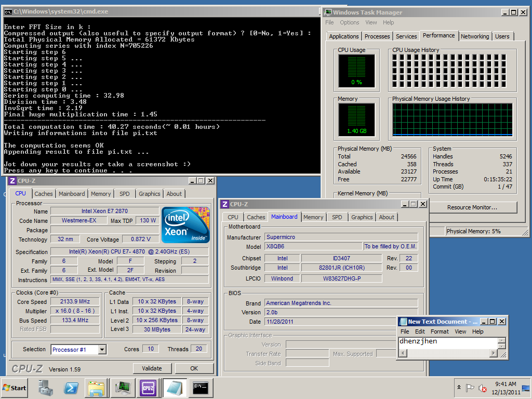532x399 pixels.
Task: Click the Core Speed 2133.9 MHz value
Action: (x=75, y=301)
